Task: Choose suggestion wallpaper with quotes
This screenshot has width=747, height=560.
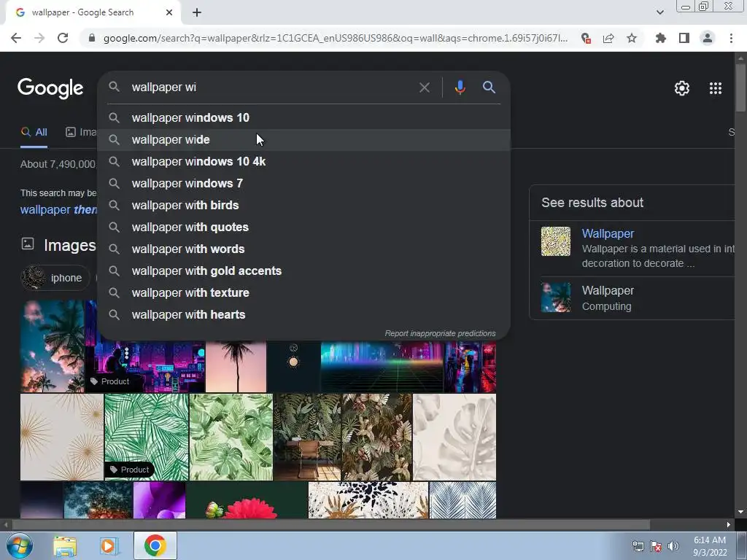Action: tap(304, 227)
